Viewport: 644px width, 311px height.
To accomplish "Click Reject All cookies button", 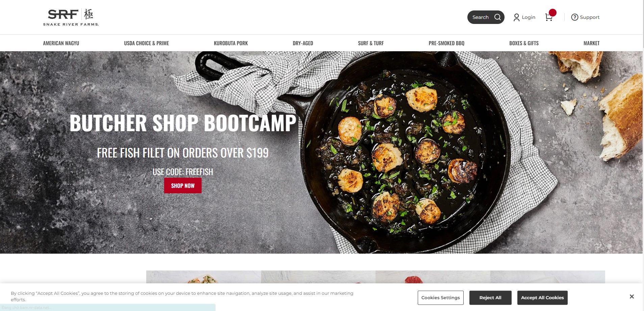I will pyautogui.click(x=490, y=298).
